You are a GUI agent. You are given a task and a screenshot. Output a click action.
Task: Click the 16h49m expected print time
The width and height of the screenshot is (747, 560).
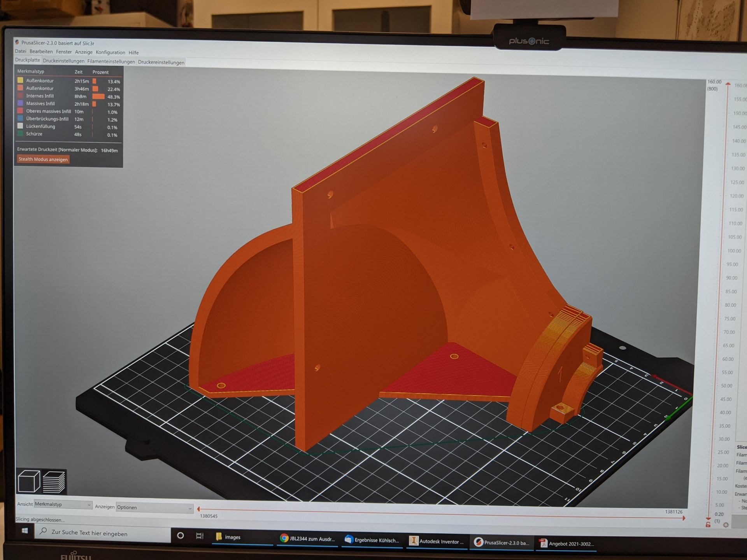(109, 150)
